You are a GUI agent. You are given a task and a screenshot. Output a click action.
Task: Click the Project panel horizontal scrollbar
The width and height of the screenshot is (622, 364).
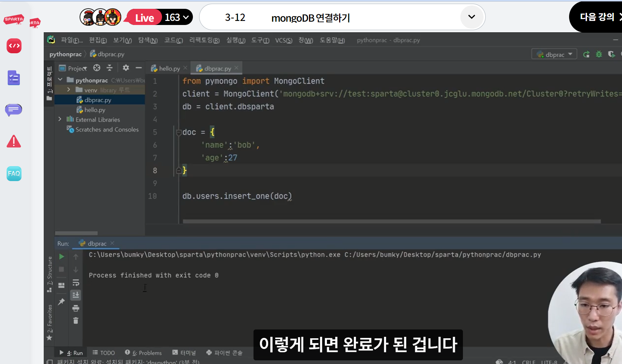point(76,233)
